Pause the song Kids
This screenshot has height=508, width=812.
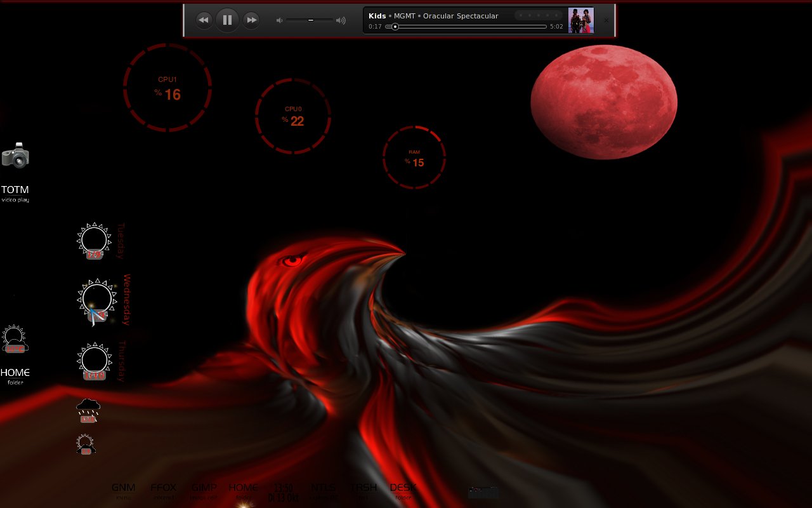(x=228, y=20)
